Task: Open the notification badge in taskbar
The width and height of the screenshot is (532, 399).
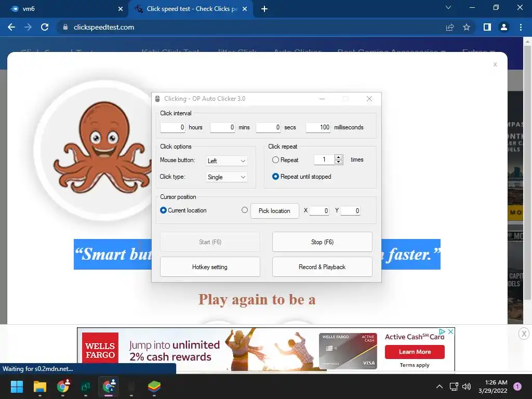Action: [x=517, y=387]
